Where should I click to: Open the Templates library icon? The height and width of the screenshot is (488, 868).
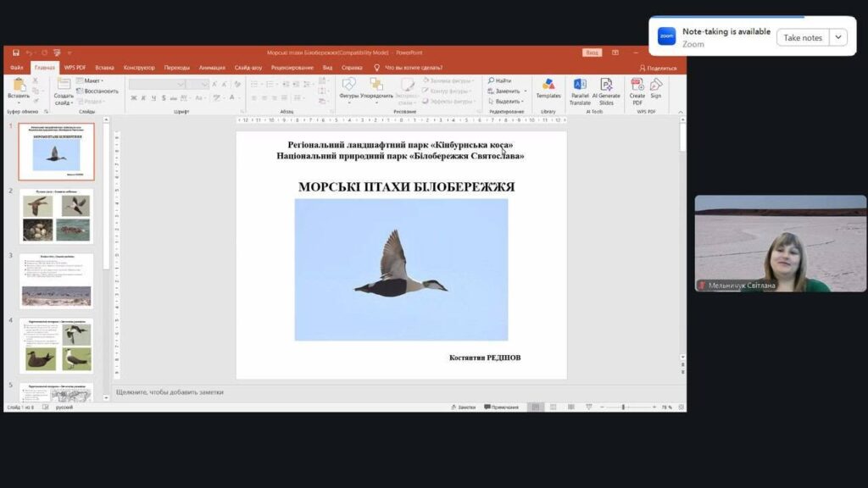click(548, 88)
